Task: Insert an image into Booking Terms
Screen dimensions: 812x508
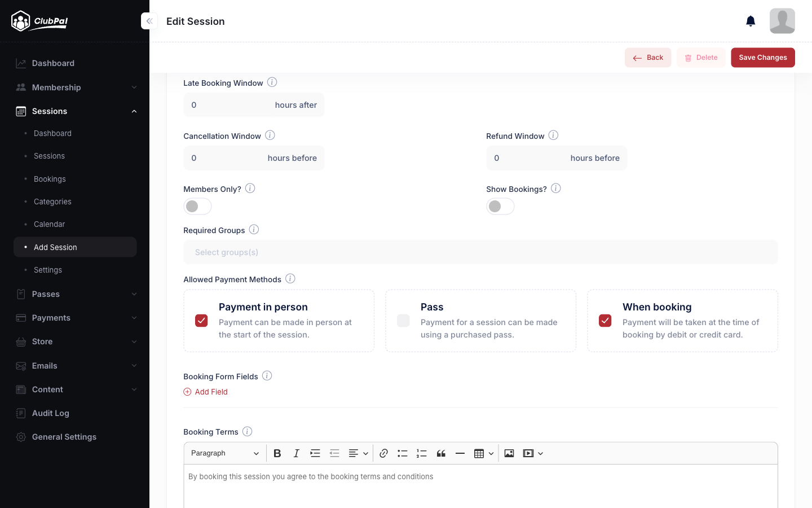Action: tap(509, 453)
